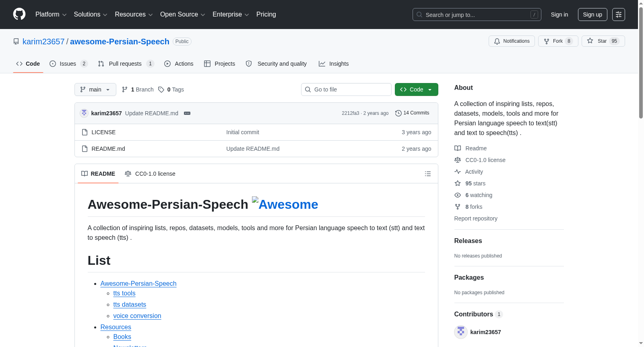Image resolution: width=644 pixels, height=347 pixels.
Task: Switch to the Insights tab
Action: [334, 64]
